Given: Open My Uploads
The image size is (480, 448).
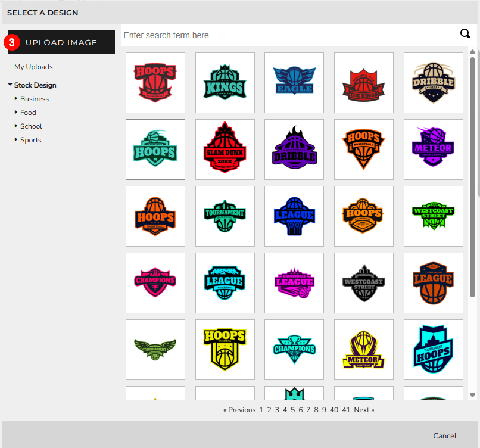Looking at the screenshot, I should 33,67.
